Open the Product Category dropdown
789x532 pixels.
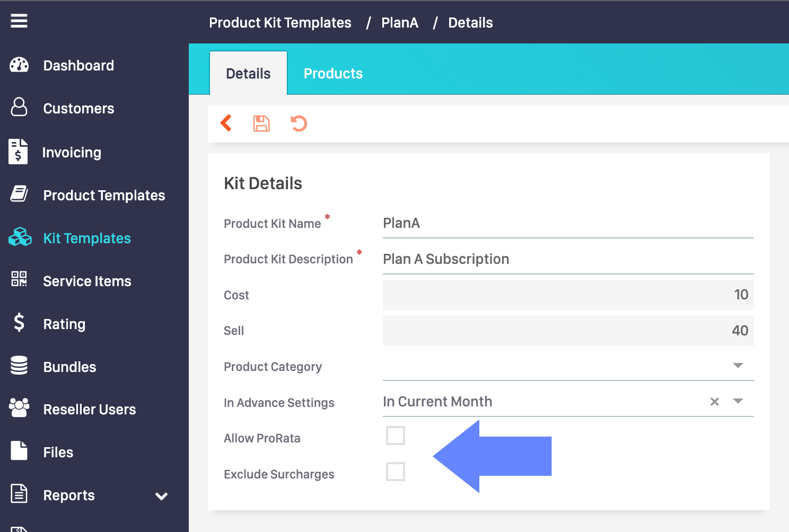click(x=738, y=366)
